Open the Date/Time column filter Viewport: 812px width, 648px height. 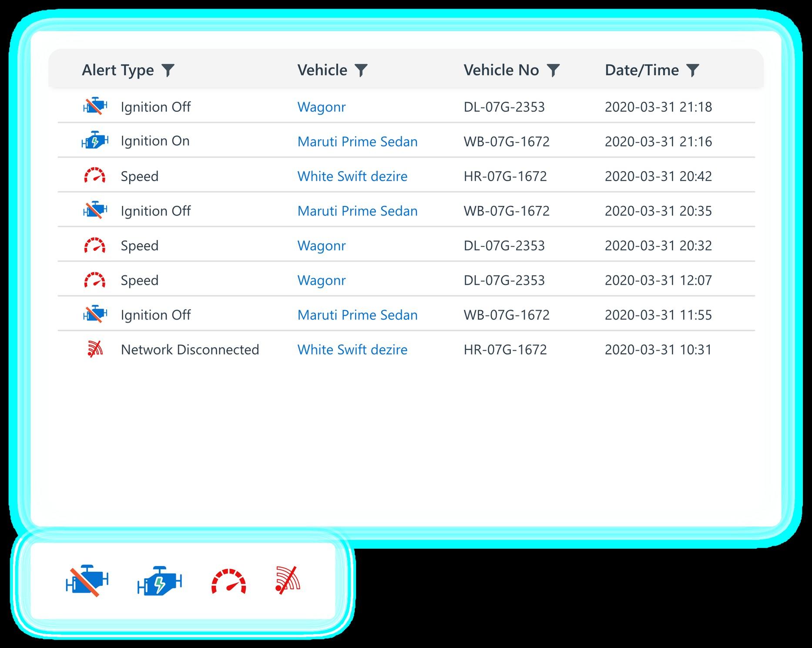point(693,70)
